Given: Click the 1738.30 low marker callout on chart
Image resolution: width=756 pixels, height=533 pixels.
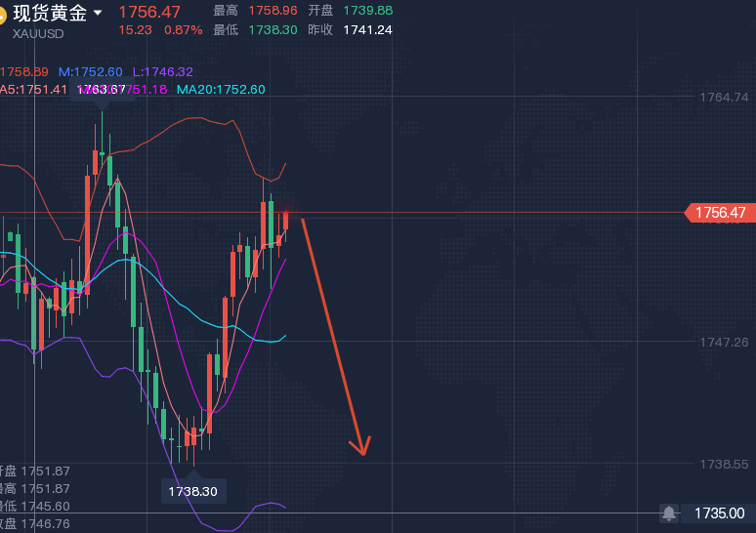Looking at the screenshot, I should (x=192, y=491).
